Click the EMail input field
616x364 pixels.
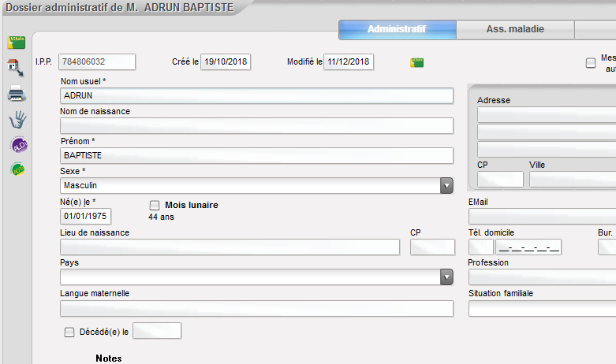pyautogui.click(x=542, y=217)
